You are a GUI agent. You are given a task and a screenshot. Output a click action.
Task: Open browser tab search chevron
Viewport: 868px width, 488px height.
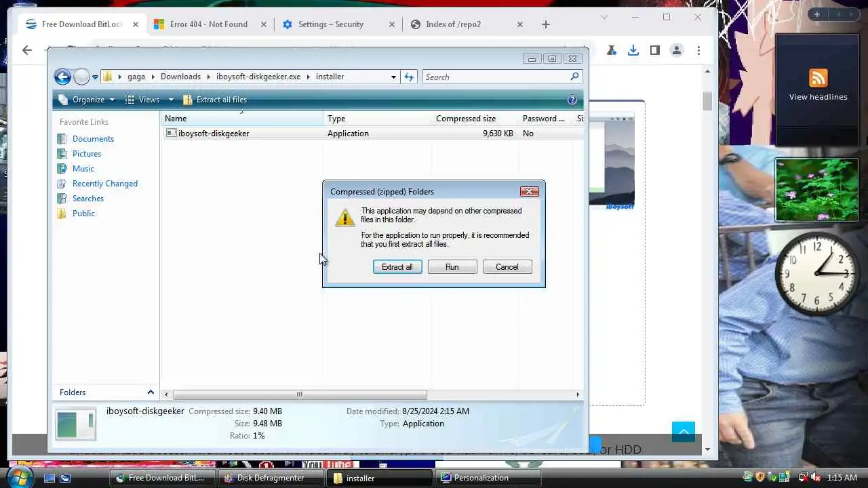coord(604,17)
